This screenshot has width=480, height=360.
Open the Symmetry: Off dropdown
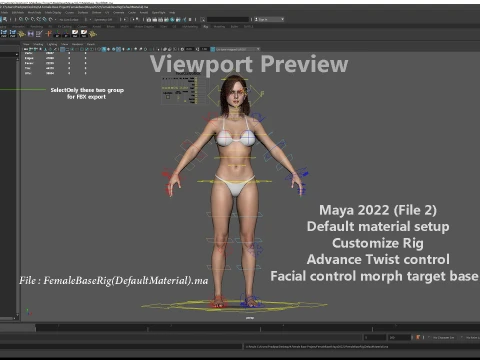click(x=103, y=20)
